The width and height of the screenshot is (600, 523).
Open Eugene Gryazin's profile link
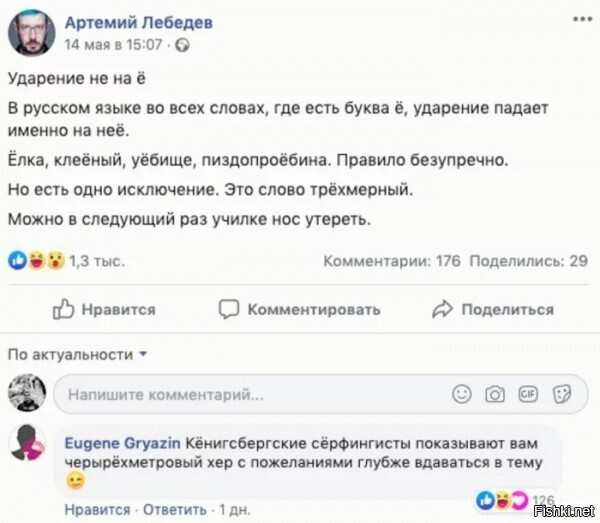122,443
